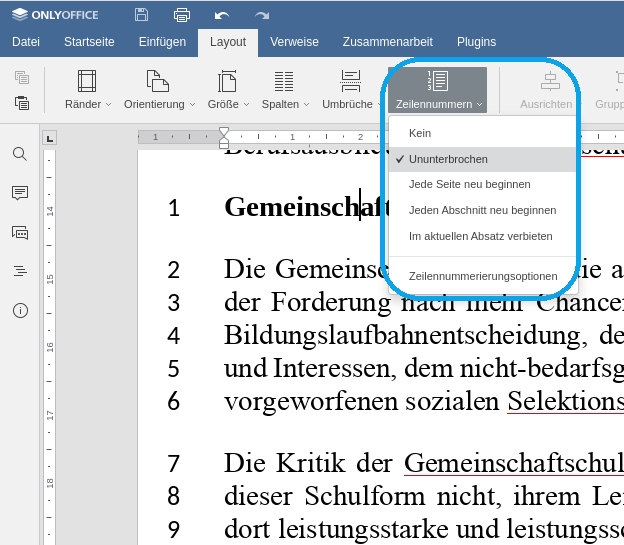624x545 pixels.
Task: Open the Chat sidebar icon
Action: [x=20, y=232]
